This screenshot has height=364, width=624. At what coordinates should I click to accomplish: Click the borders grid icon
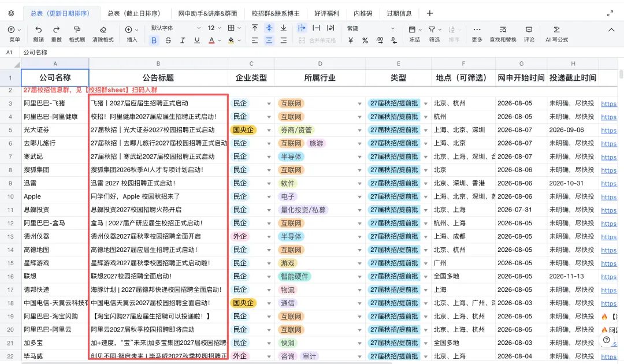coord(231,28)
